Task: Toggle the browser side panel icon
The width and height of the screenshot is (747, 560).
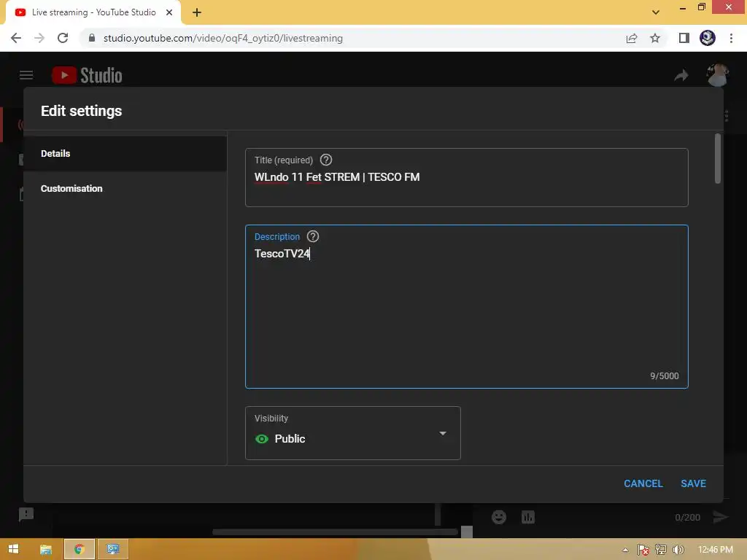Action: (x=684, y=38)
